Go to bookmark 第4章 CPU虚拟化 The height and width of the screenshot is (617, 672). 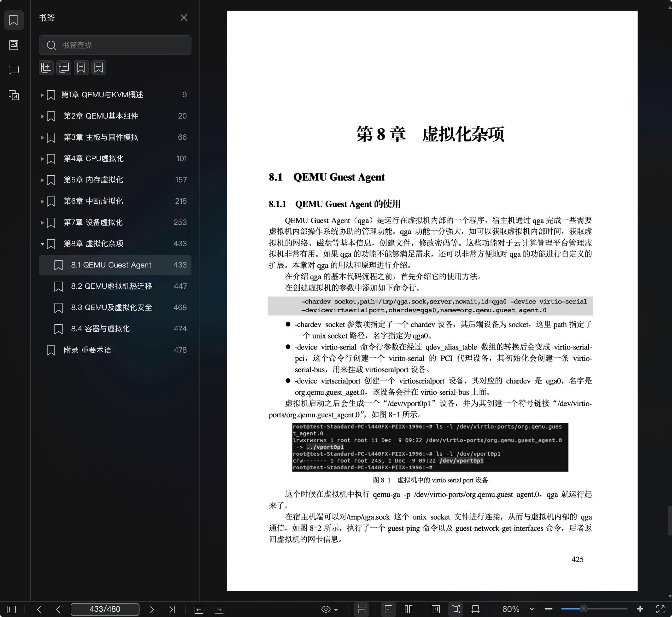[115, 159]
